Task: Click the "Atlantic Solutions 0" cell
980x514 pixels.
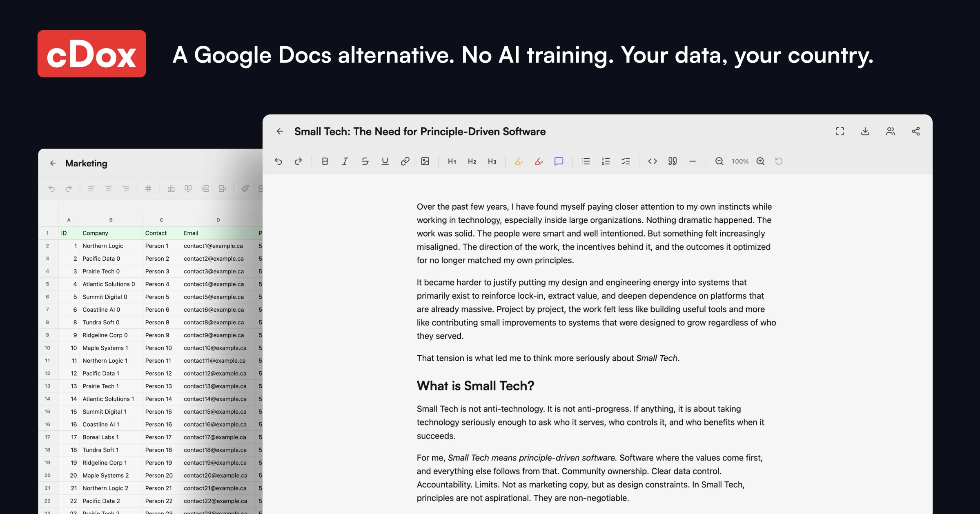Action: tap(111, 284)
